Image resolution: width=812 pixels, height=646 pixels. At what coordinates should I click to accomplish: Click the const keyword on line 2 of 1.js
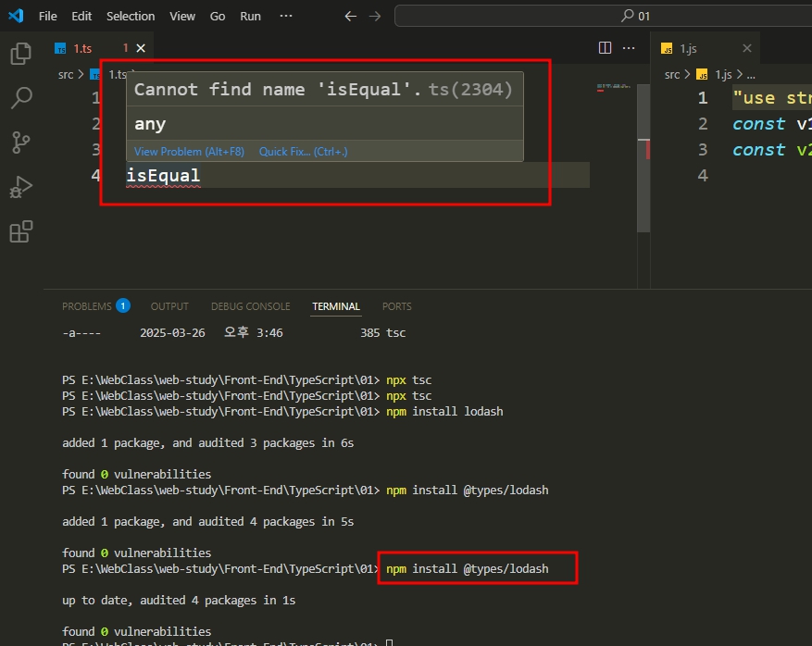pyautogui.click(x=758, y=124)
